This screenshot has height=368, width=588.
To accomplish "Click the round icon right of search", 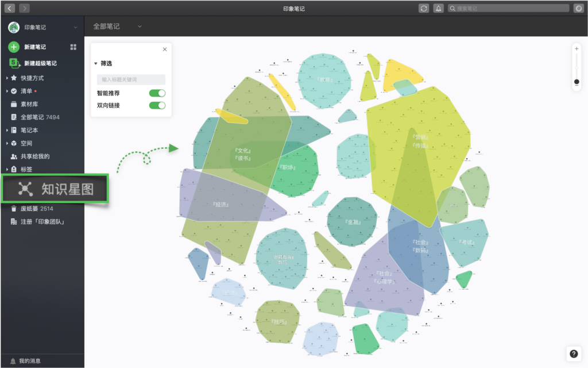I will 579,8.
